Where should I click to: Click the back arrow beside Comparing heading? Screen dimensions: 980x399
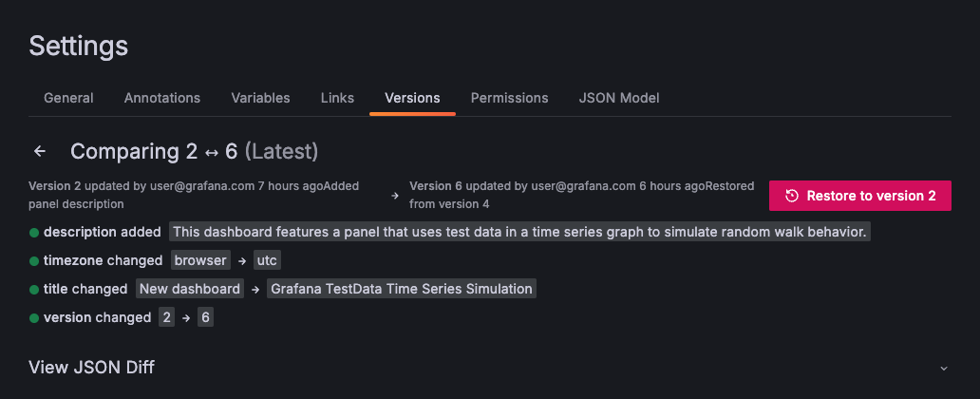[40, 151]
